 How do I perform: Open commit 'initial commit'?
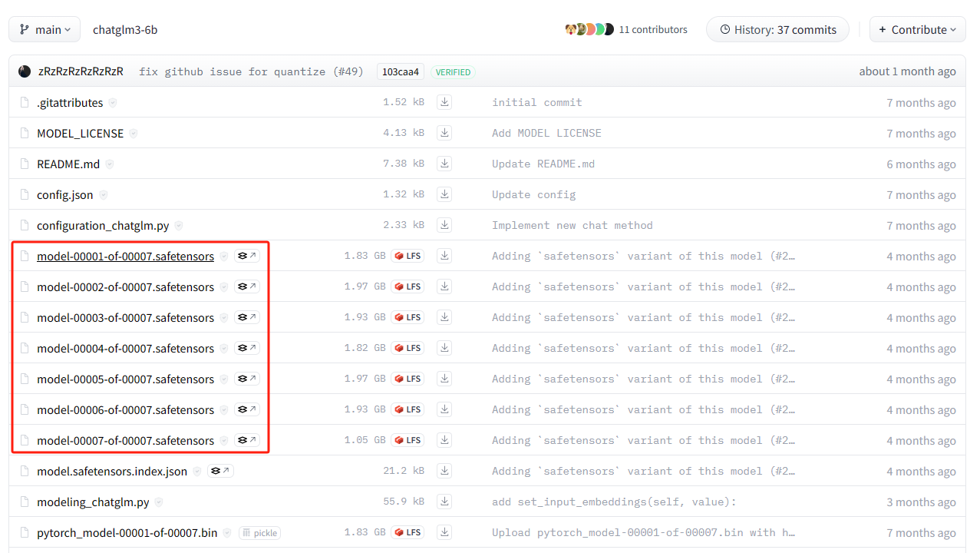coord(537,102)
